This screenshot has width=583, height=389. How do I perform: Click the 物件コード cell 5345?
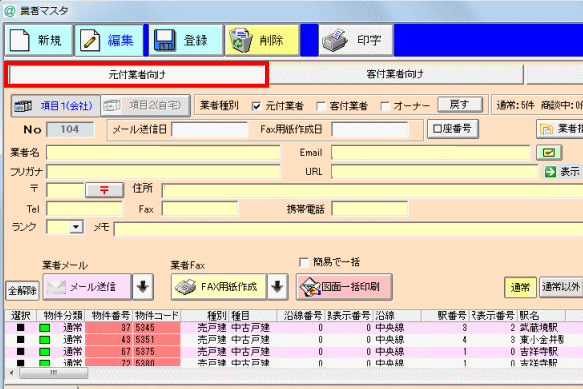[157, 328]
